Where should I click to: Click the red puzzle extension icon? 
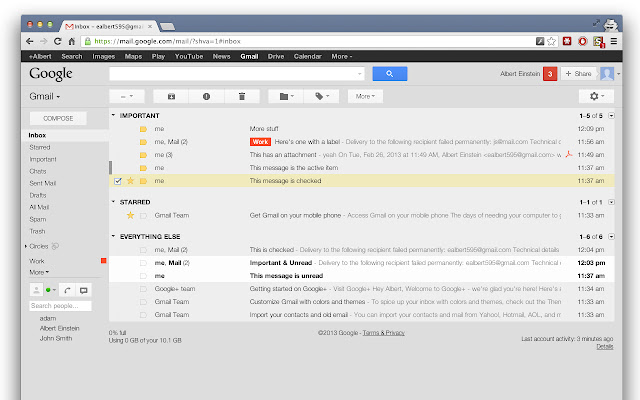[x=567, y=41]
